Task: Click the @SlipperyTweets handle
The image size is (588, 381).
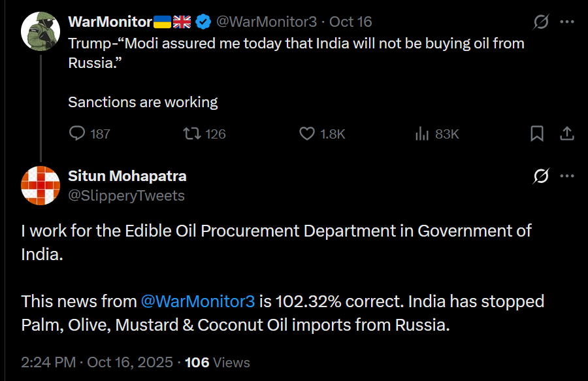Action: coord(126,195)
